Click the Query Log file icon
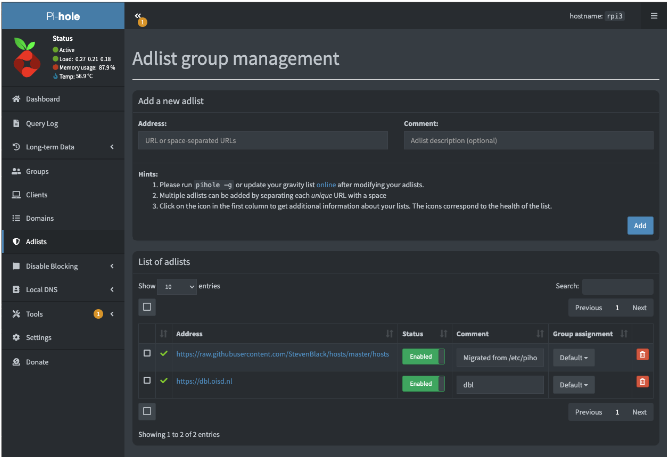 tap(16, 123)
